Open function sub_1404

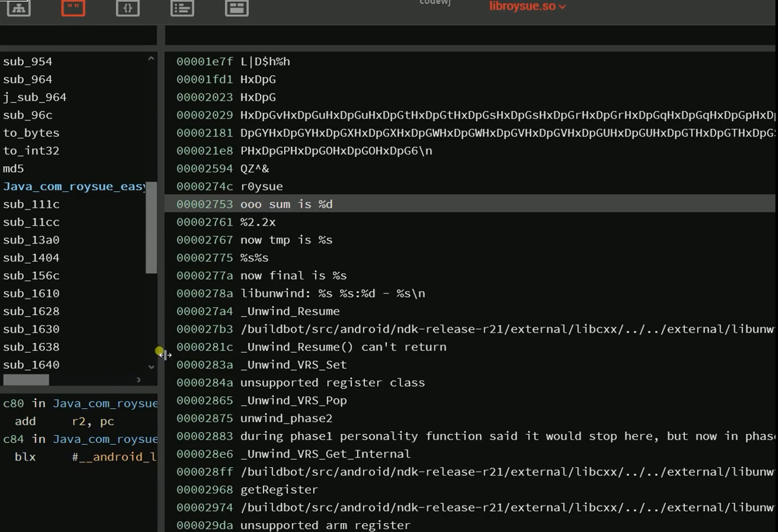[31, 258]
